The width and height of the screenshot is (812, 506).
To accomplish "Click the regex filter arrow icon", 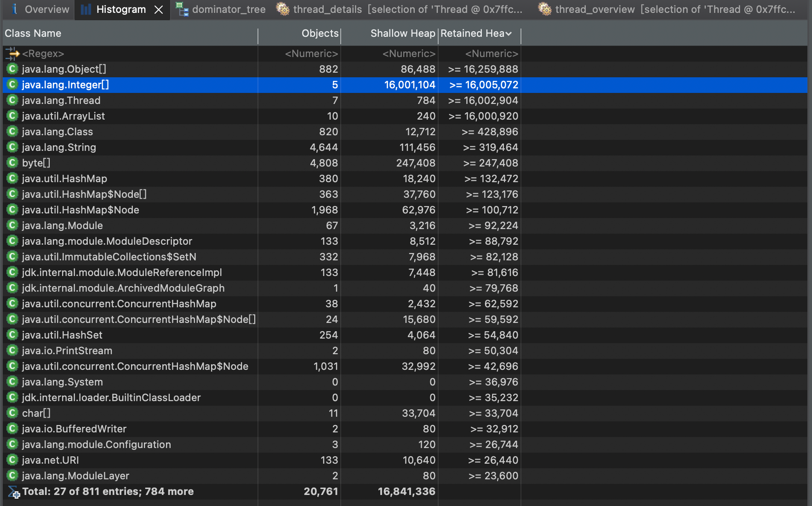I will click(x=12, y=54).
